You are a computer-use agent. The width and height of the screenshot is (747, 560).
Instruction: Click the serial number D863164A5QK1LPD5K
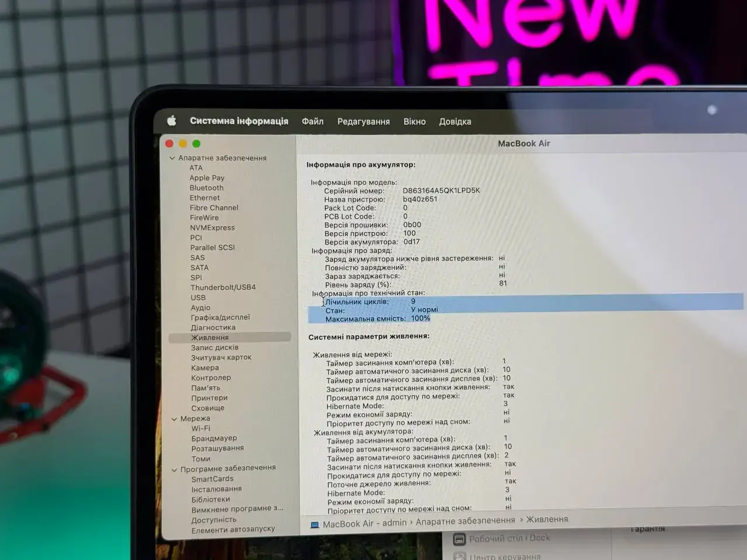point(441,191)
